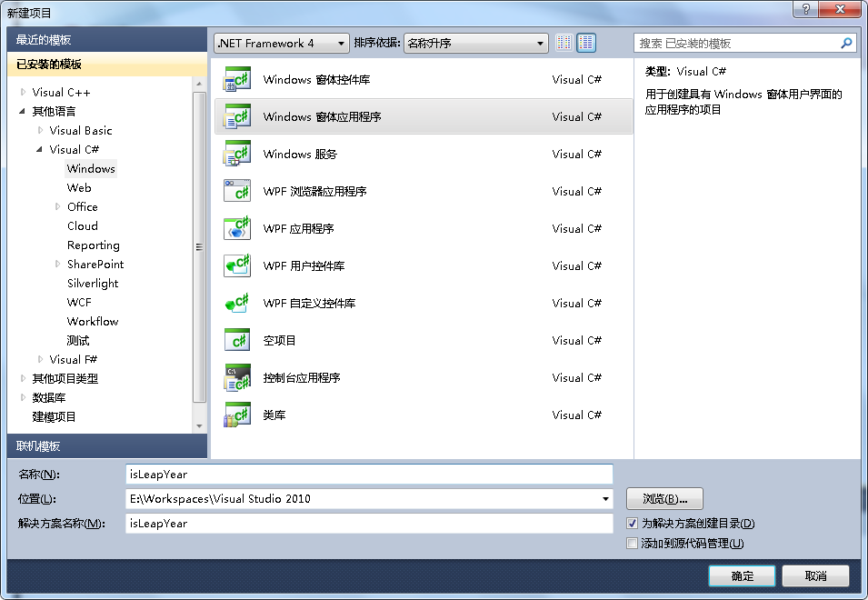Uncheck 为解决方案创建目录 checkbox
The image size is (868, 600).
(633, 523)
